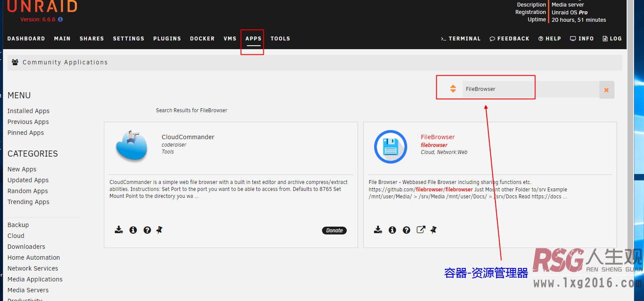Select the Cloud category
Image resolution: width=644 pixels, height=301 pixels.
pyautogui.click(x=16, y=236)
